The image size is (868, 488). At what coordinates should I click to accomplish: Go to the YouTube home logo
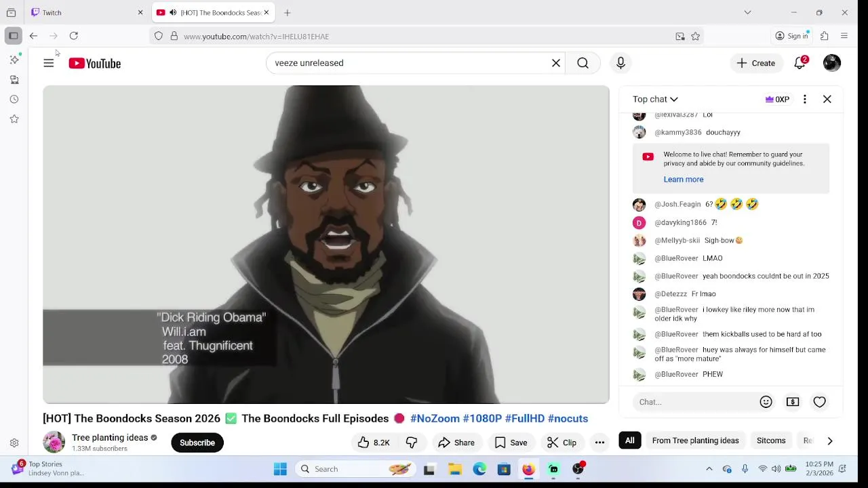[94, 63]
